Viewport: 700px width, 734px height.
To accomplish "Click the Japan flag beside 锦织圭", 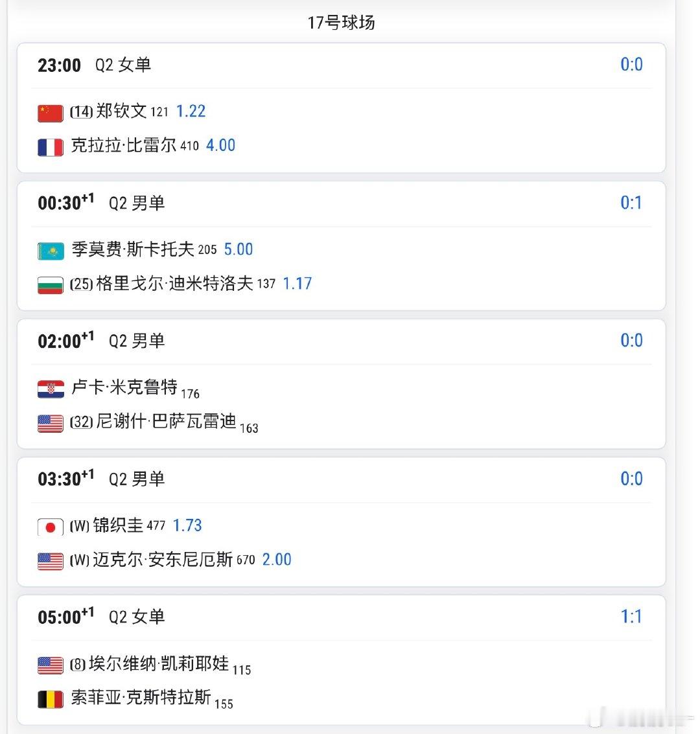I will (51, 527).
